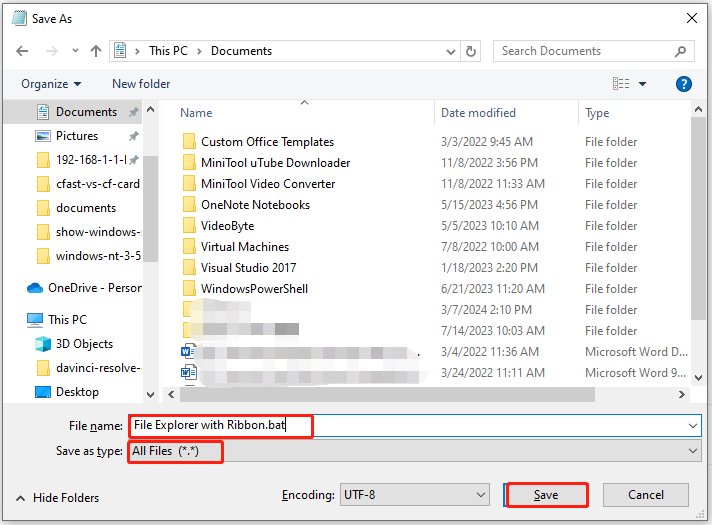Open the Save as type dropdown
The width and height of the screenshot is (712, 525).
click(415, 451)
